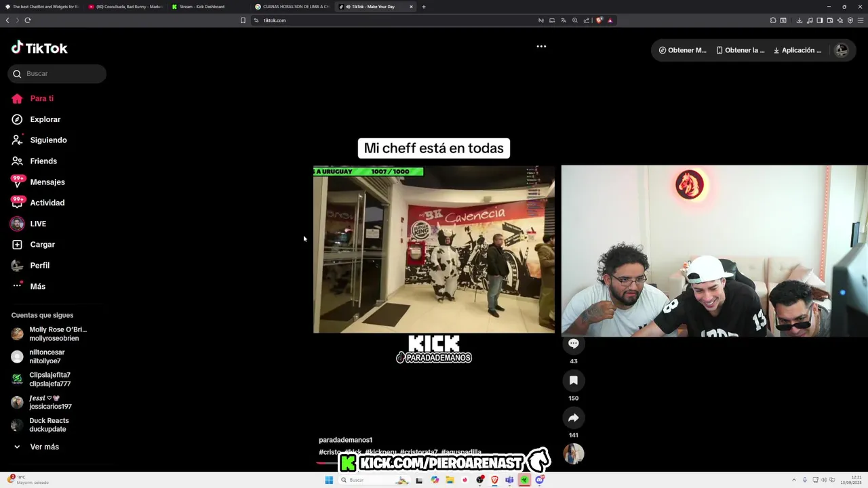
Task: Click the comment icon with 43 comments
Action: 573,344
